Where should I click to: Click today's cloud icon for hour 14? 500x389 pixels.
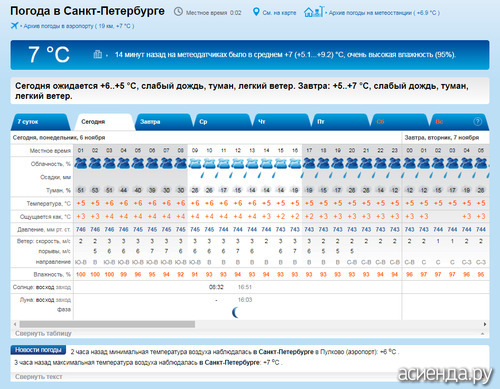(266, 163)
